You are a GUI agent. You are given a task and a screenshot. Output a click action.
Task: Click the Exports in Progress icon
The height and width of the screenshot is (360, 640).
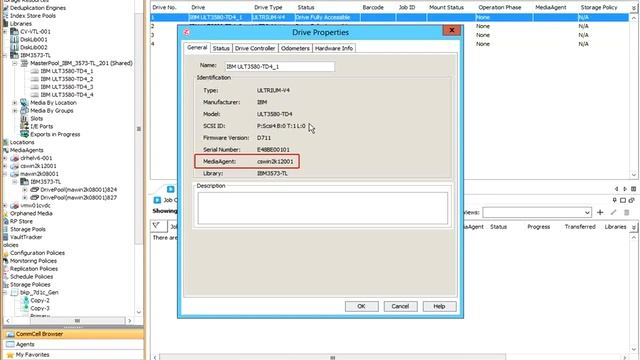point(24,134)
